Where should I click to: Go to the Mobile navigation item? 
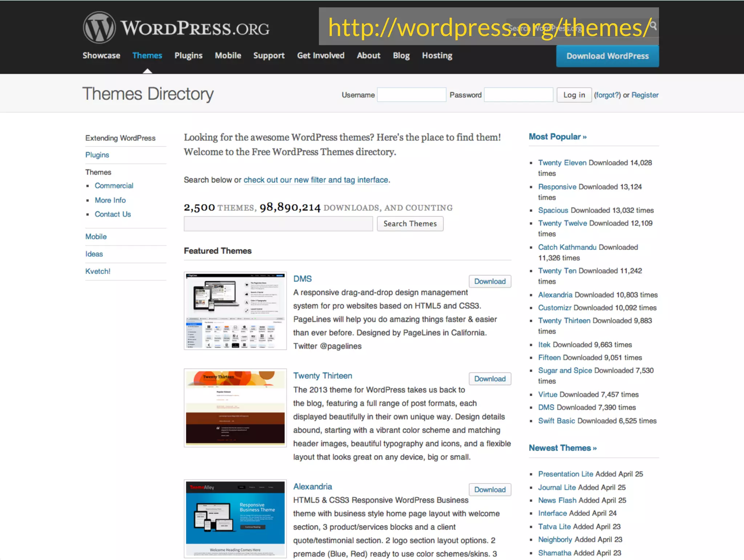[x=228, y=56]
